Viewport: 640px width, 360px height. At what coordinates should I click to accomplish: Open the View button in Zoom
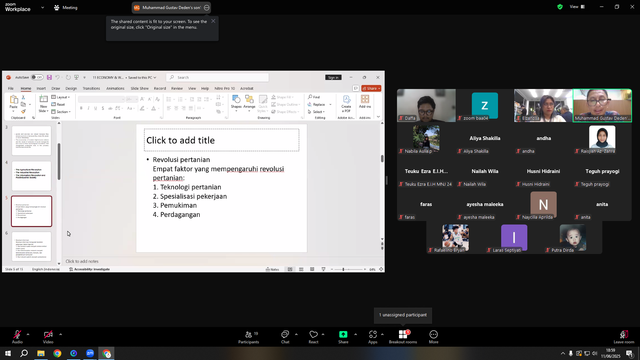(x=577, y=7)
